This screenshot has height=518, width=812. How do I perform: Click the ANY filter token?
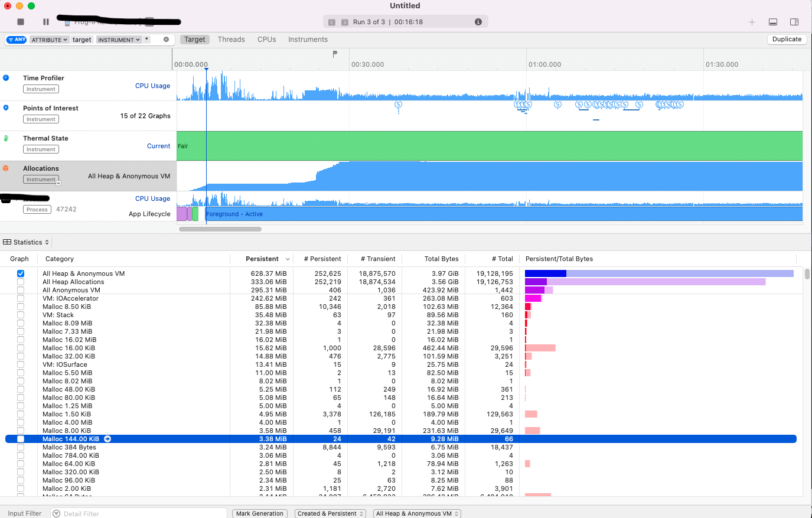pyautogui.click(x=17, y=40)
